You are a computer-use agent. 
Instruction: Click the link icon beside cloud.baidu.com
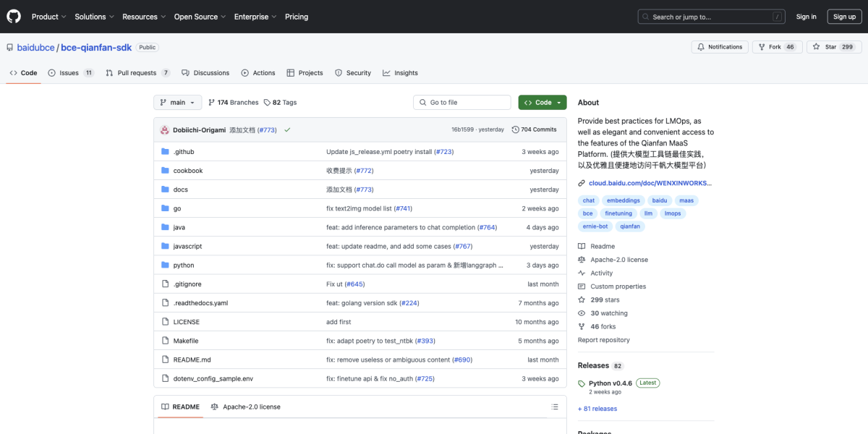[582, 183]
